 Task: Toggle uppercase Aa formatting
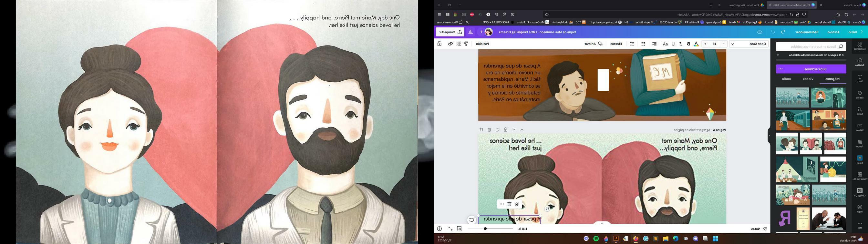pos(665,44)
